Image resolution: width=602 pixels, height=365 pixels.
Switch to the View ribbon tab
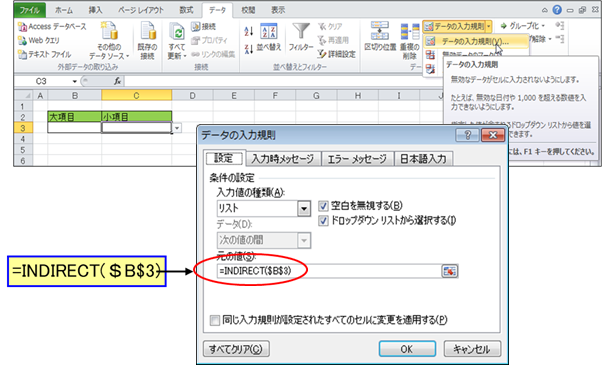[x=278, y=10]
